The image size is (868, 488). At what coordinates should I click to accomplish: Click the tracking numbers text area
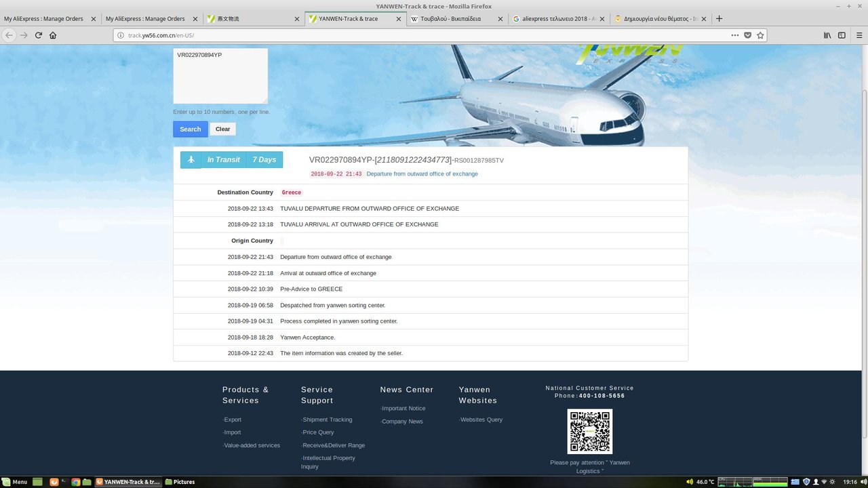coord(220,76)
